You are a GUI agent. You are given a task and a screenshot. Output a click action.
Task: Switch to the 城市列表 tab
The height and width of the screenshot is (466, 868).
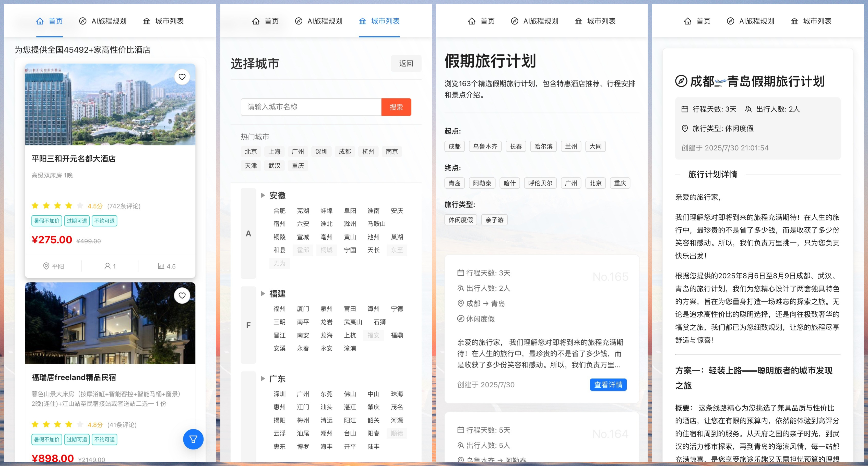click(x=170, y=21)
